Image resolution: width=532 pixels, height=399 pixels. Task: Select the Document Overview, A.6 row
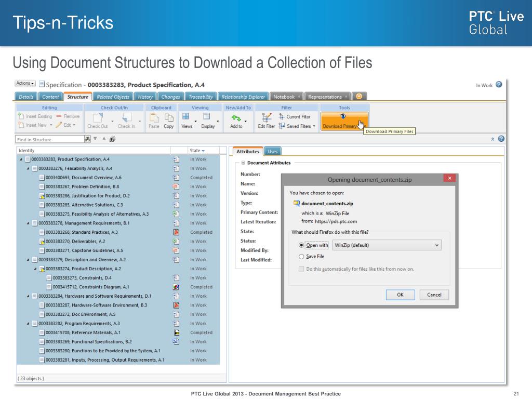(118, 178)
